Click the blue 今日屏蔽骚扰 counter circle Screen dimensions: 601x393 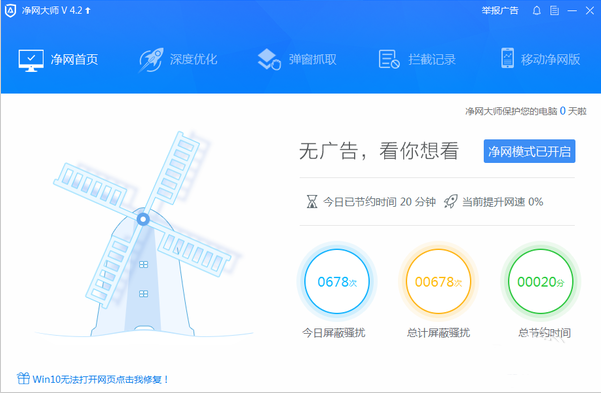pyautogui.click(x=337, y=281)
